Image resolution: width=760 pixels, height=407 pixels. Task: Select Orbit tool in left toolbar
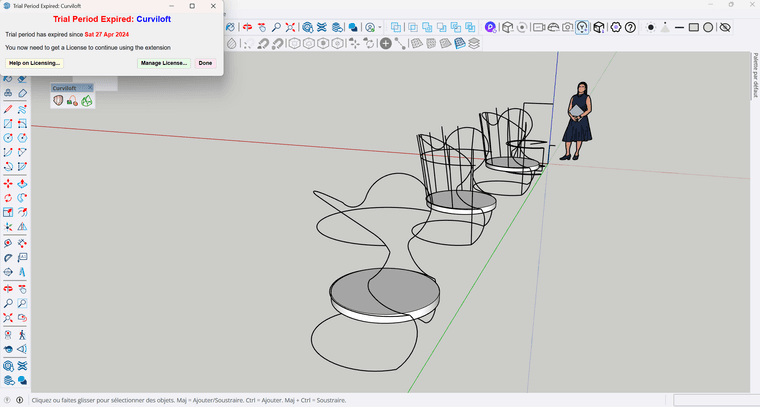click(8, 289)
